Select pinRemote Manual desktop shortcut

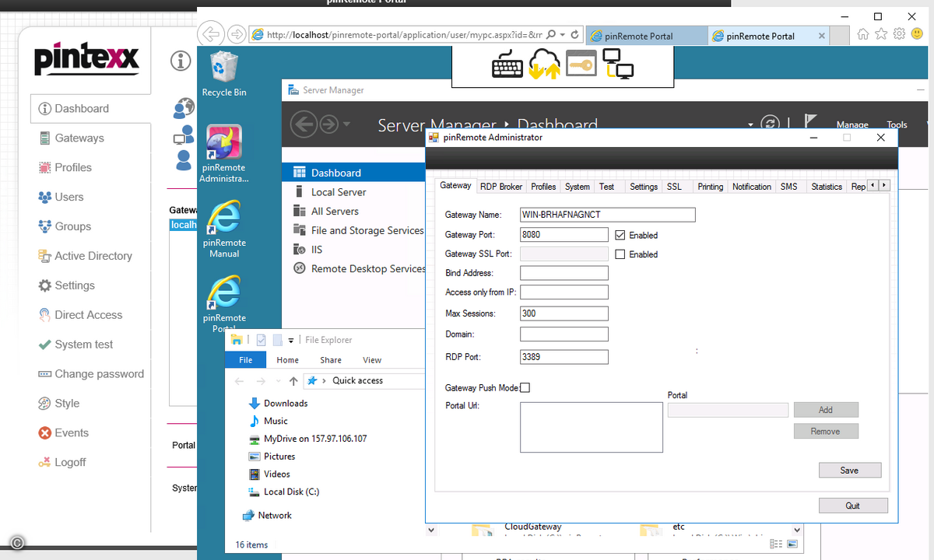(x=223, y=229)
